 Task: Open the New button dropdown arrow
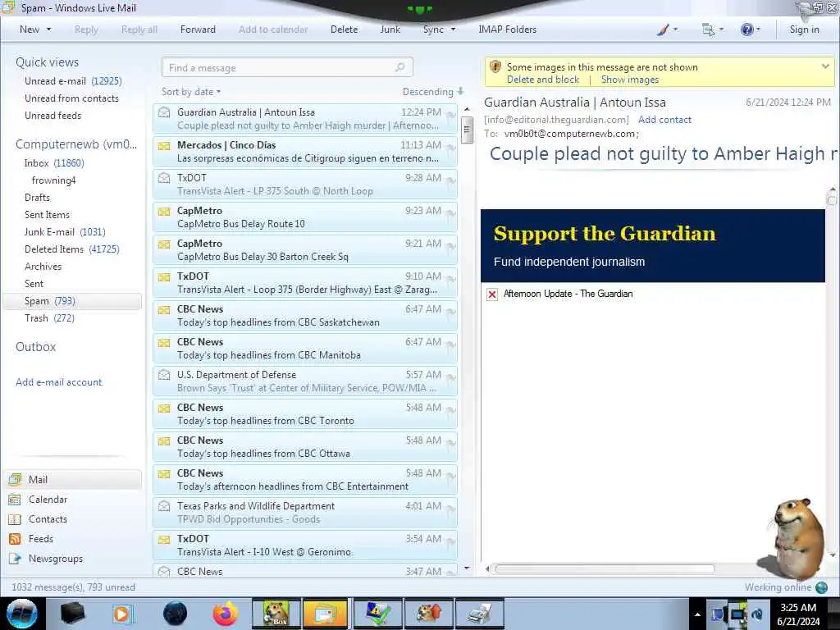48,30
